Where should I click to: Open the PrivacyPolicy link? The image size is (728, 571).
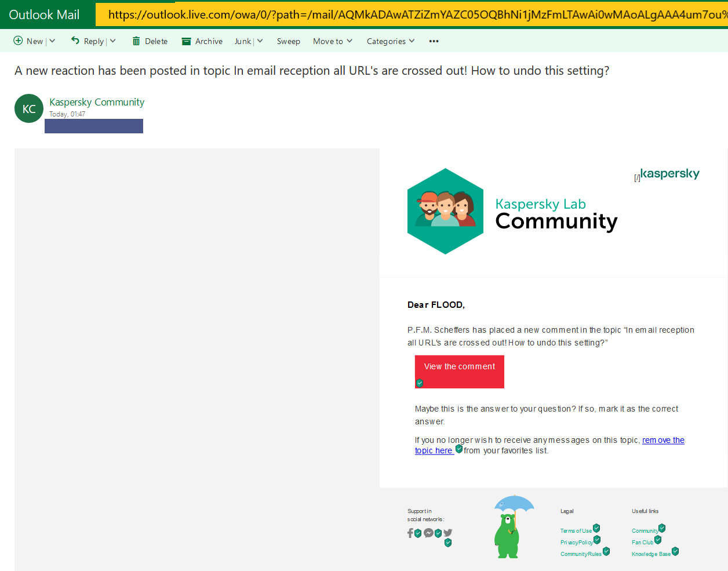577,543
